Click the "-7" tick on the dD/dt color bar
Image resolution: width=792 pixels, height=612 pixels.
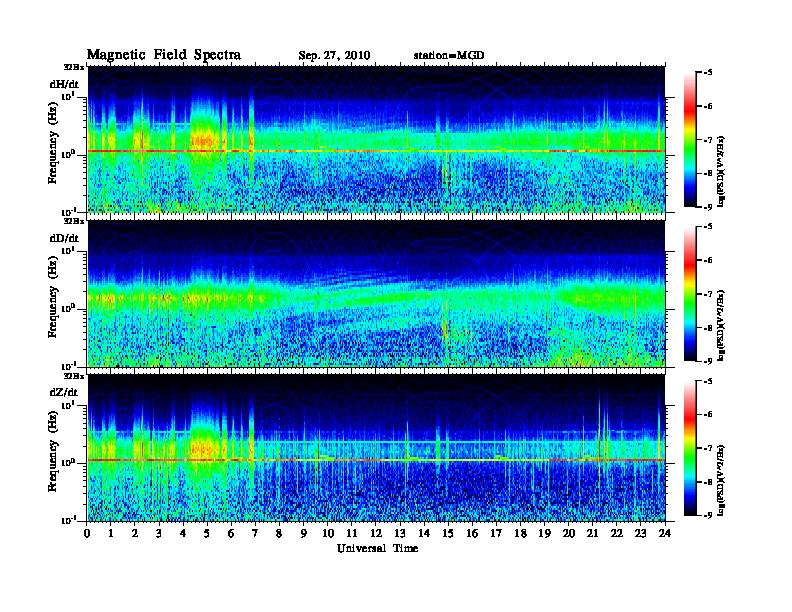point(708,294)
